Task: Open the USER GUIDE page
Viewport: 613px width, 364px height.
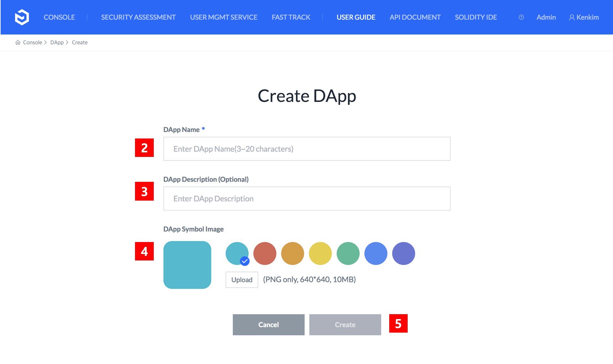Action: tap(356, 17)
